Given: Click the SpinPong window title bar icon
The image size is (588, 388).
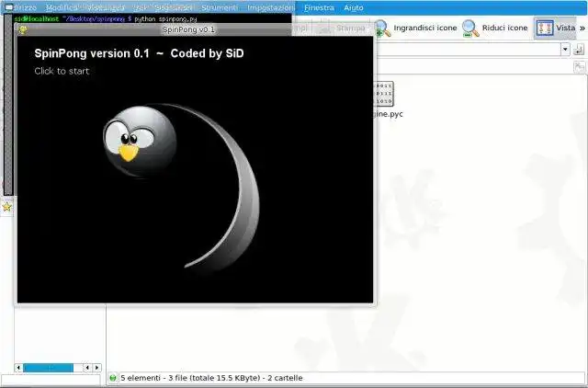Looking at the screenshot, I should 22,29.
